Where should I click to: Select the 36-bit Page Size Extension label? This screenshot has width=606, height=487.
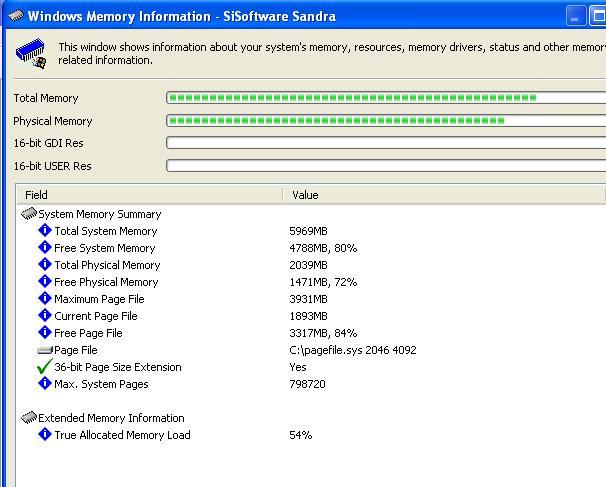coord(118,367)
